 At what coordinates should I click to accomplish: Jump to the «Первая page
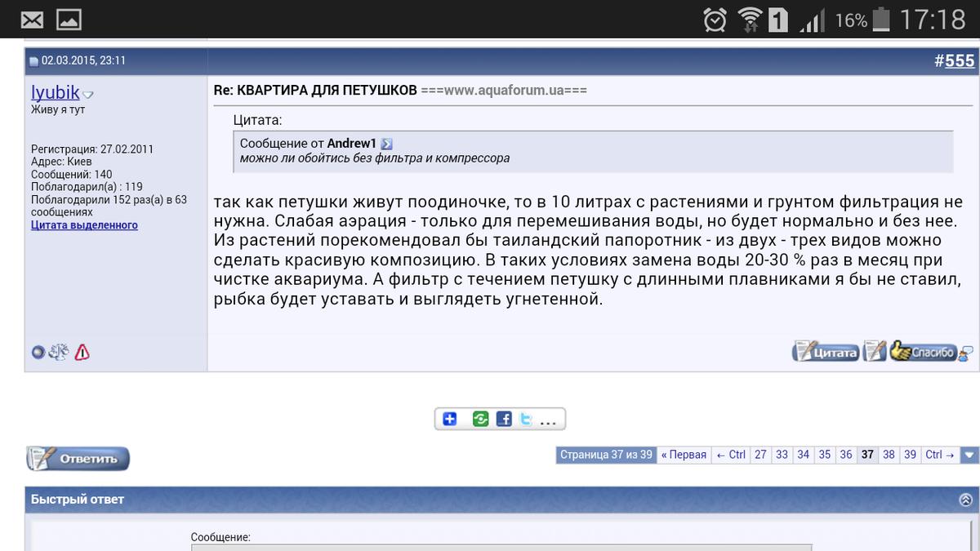coord(684,455)
